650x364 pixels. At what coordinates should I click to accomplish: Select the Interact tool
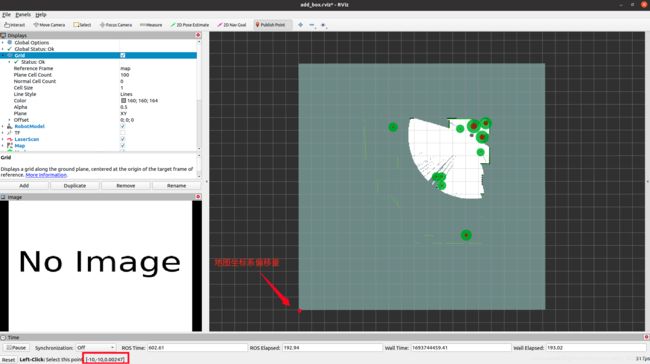pos(15,25)
